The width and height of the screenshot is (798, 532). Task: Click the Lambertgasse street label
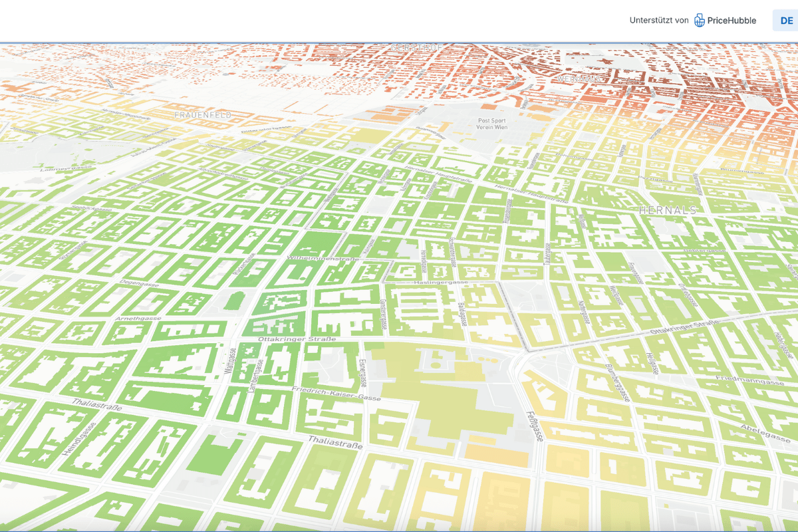point(255,376)
